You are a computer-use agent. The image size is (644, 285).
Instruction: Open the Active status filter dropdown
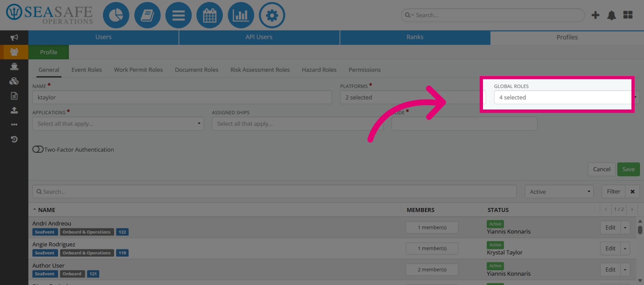(x=559, y=192)
